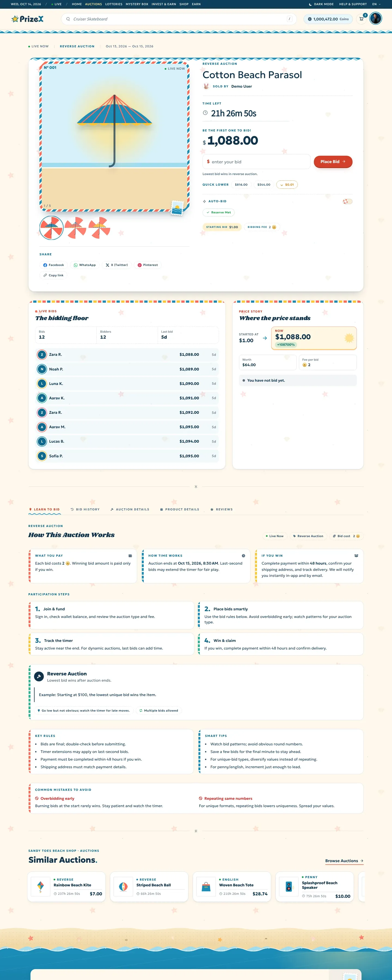Toggle the Auto-Bid switch

347,201
